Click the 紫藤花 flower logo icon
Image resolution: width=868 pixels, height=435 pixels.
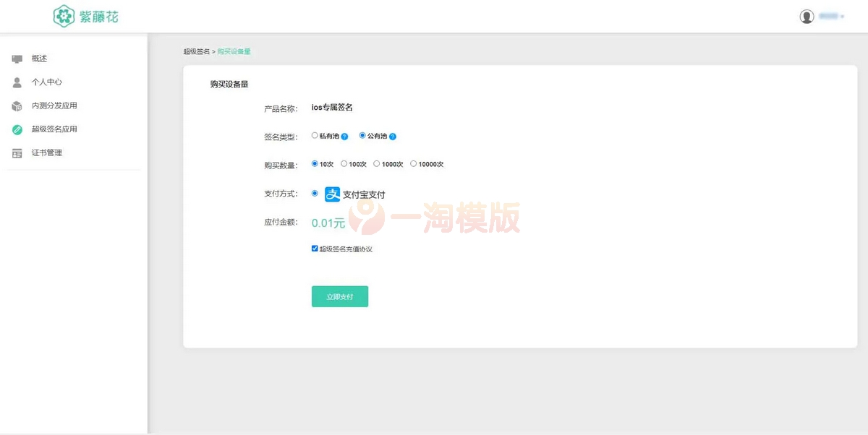click(64, 15)
